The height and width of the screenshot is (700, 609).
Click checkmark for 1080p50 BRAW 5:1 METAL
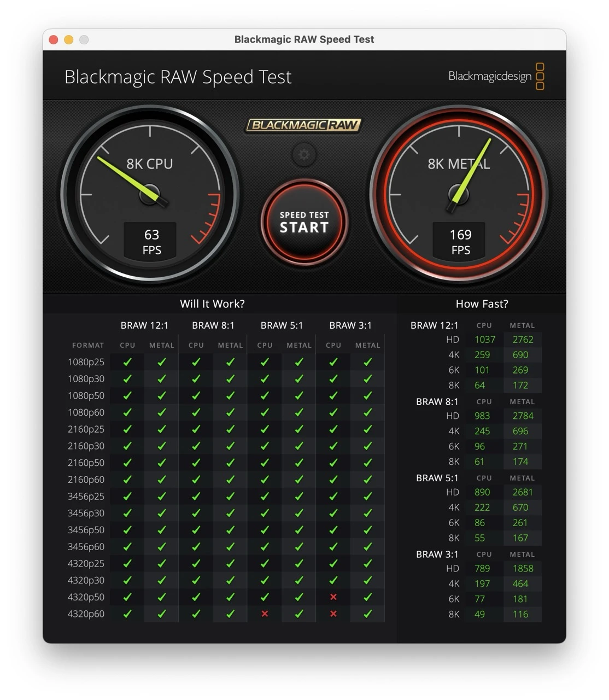pyautogui.click(x=299, y=395)
